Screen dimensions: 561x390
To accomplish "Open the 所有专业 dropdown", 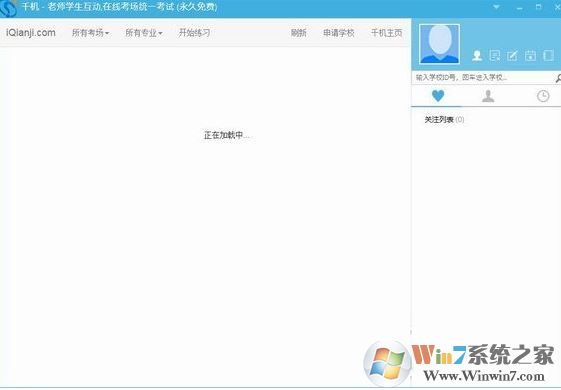I will click(144, 33).
